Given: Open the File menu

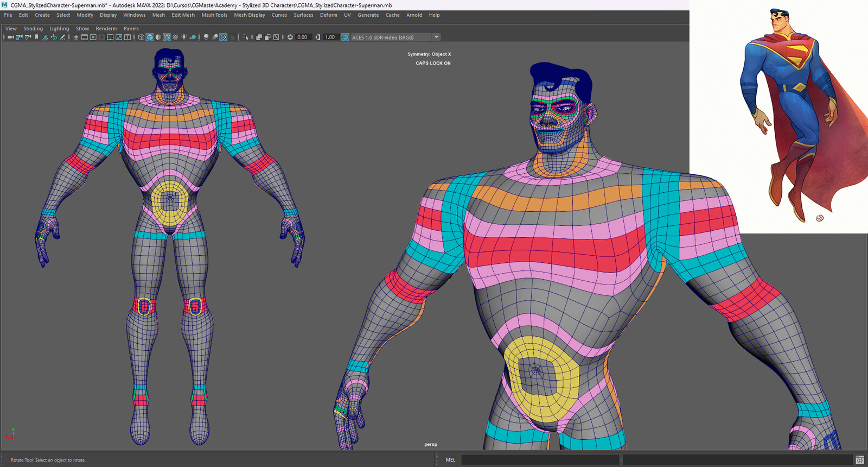Looking at the screenshot, I should (x=8, y=15).
